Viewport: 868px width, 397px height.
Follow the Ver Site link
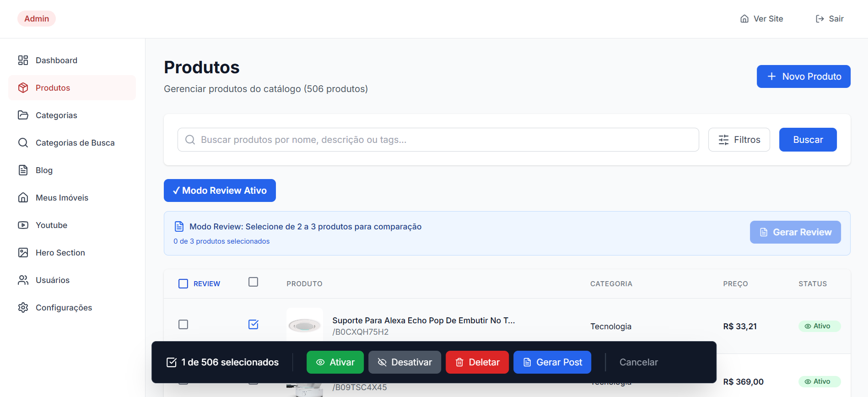tap(761, 19)
